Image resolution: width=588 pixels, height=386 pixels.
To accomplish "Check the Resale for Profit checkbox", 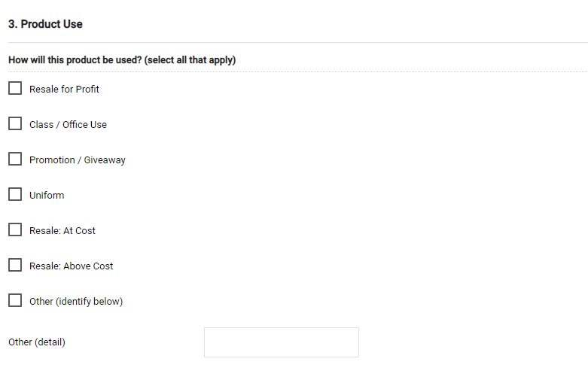I will 15,89.
